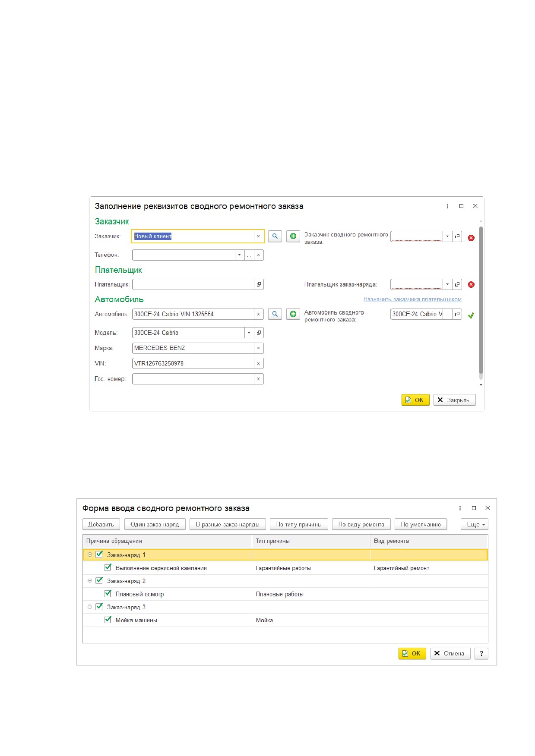
Task: Click Закрыть button
Action: click(x=454, y=400)
